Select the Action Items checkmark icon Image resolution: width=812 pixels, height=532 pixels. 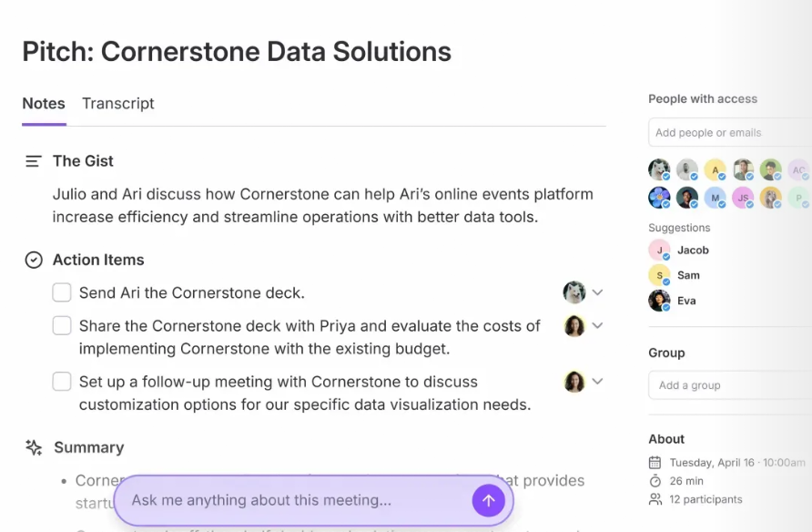pyautogui.click(x=34, y=260)
